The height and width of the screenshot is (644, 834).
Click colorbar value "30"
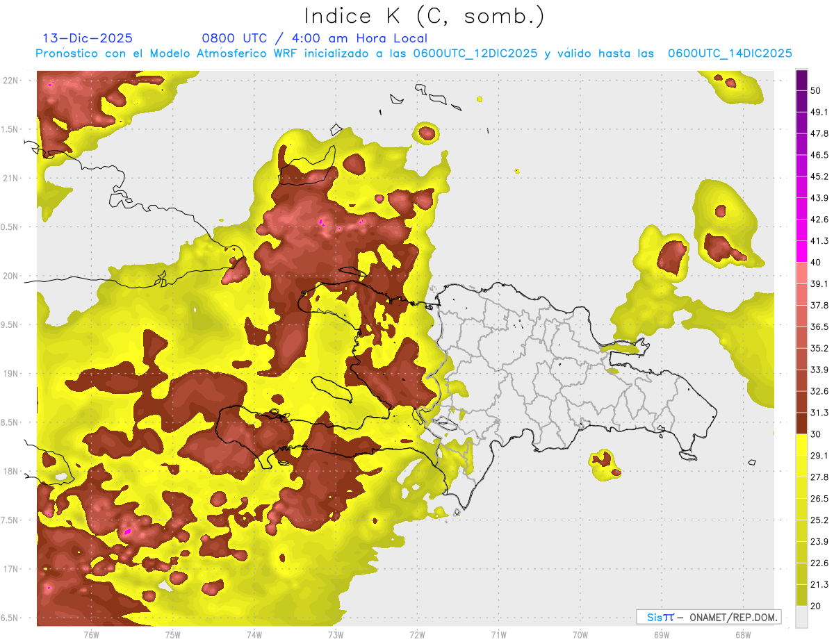816,434
